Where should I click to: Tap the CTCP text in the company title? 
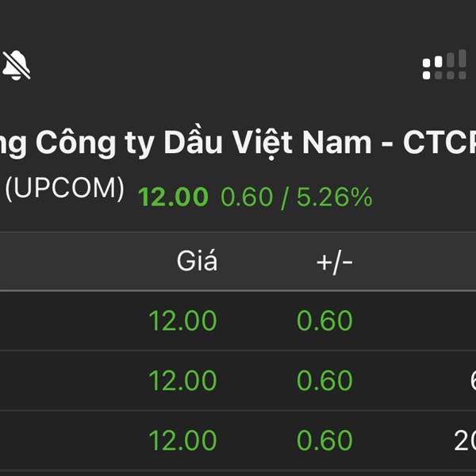click(440, 143)
